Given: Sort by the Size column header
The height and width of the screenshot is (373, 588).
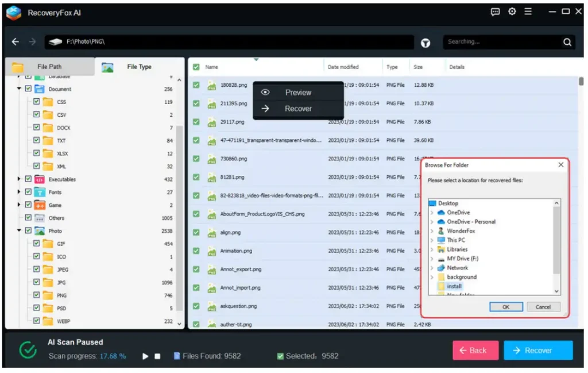Looking at the screenshot, I should pyautogui.click(x=418, y=67).
